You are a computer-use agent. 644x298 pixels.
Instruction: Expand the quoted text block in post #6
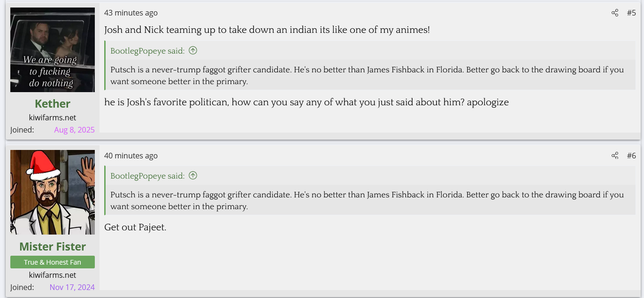[367, 200]
